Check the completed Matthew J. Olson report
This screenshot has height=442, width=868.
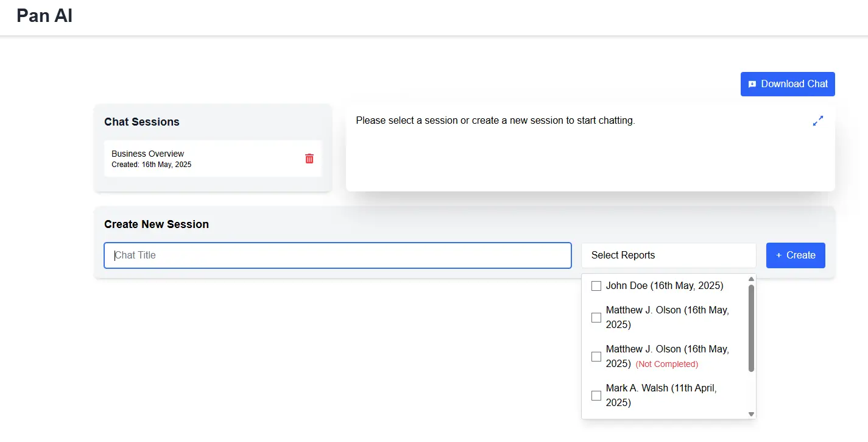tap(596, 318)
